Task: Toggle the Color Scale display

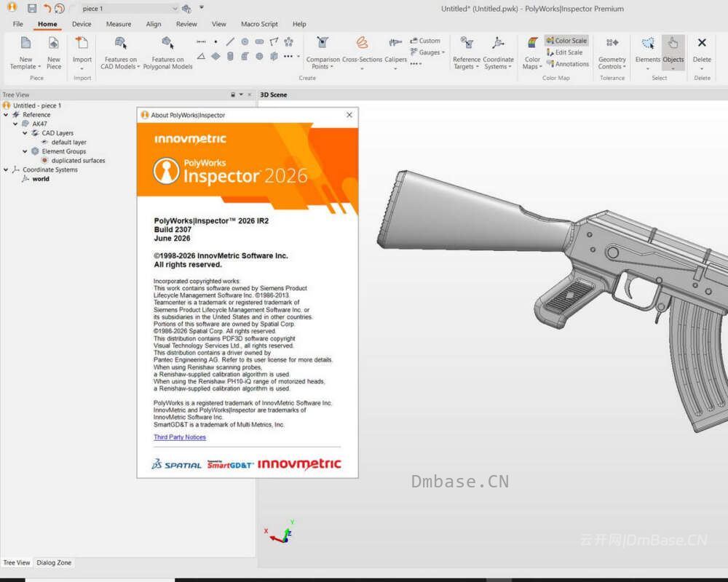Action: pos(566,41)
